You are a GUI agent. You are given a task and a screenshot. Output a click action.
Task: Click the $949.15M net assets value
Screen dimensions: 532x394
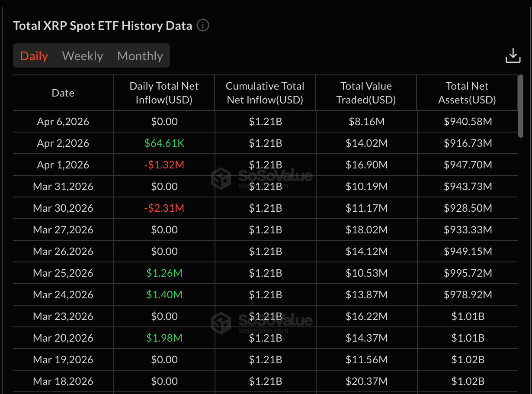[468, 252]
